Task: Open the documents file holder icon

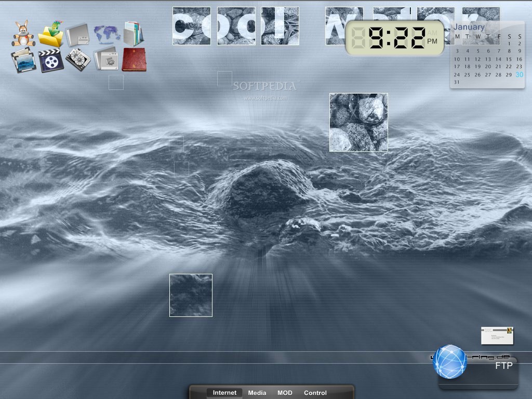Action: point(134,34)
